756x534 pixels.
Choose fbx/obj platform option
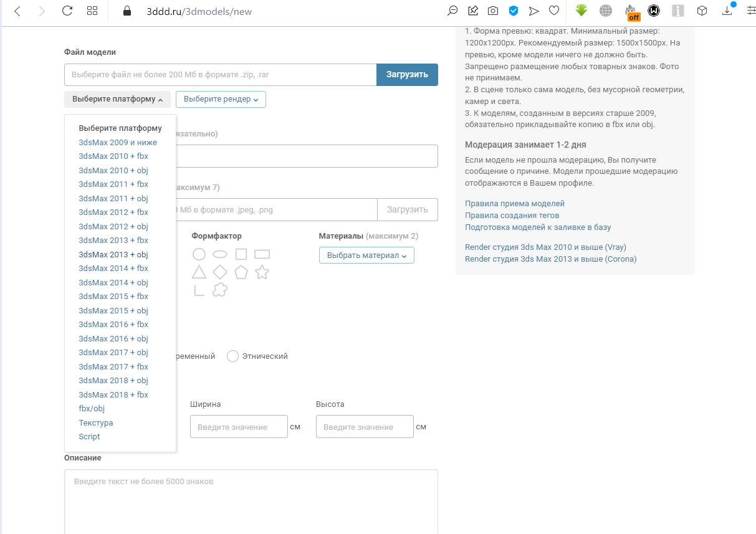(92, 409)
